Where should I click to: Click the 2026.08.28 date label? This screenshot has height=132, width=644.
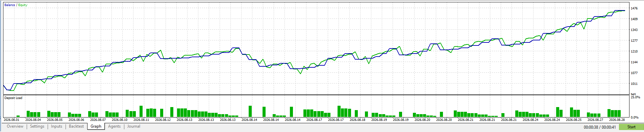point(617,120)
